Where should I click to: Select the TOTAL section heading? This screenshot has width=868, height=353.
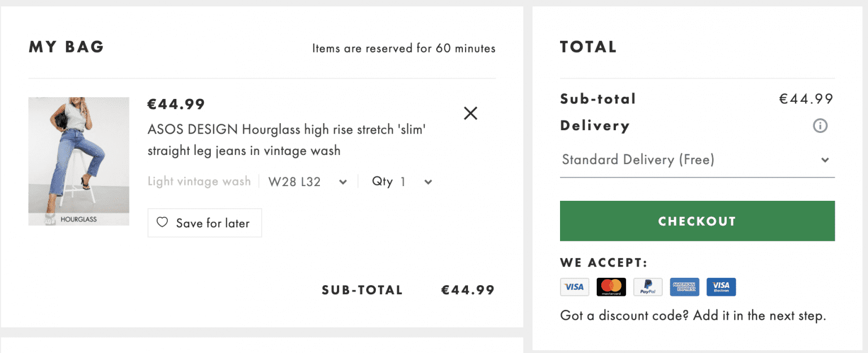pos(588,47)
